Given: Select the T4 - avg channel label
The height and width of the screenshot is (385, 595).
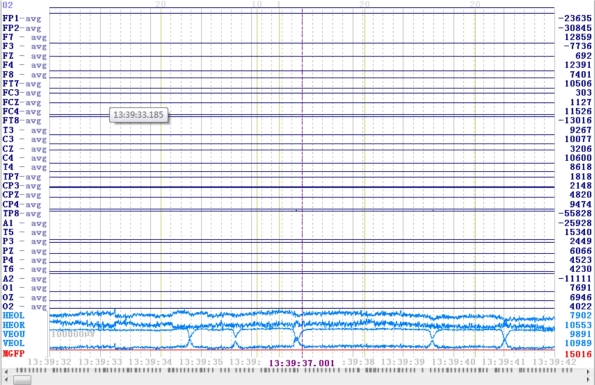Looking at the screenshot, I should pos(25,167).
